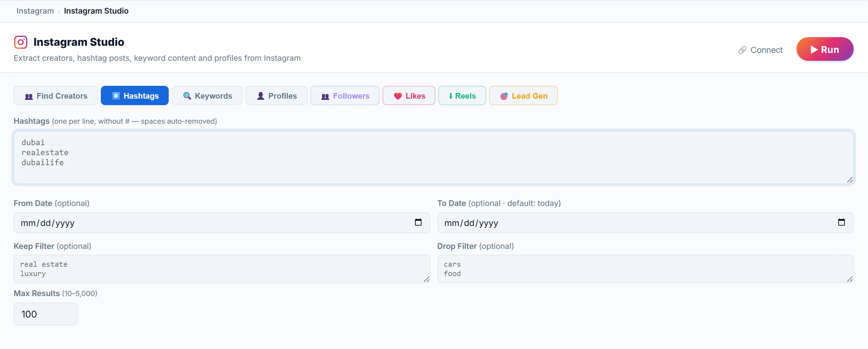Image resolution: width=868 pixels, height=349 pixels.
Task: Switch to the Find Creators tab
Action: (56, 95)
